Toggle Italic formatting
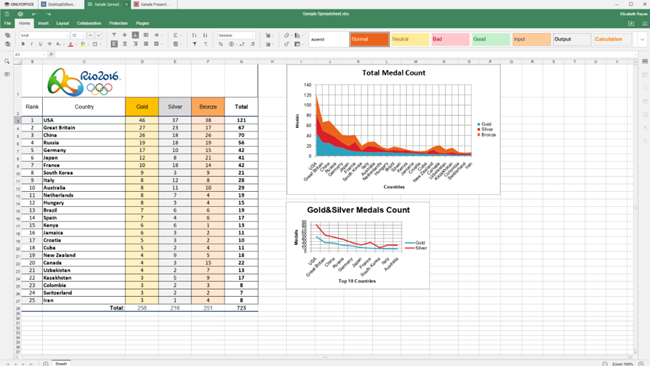 tap(32, 44)
